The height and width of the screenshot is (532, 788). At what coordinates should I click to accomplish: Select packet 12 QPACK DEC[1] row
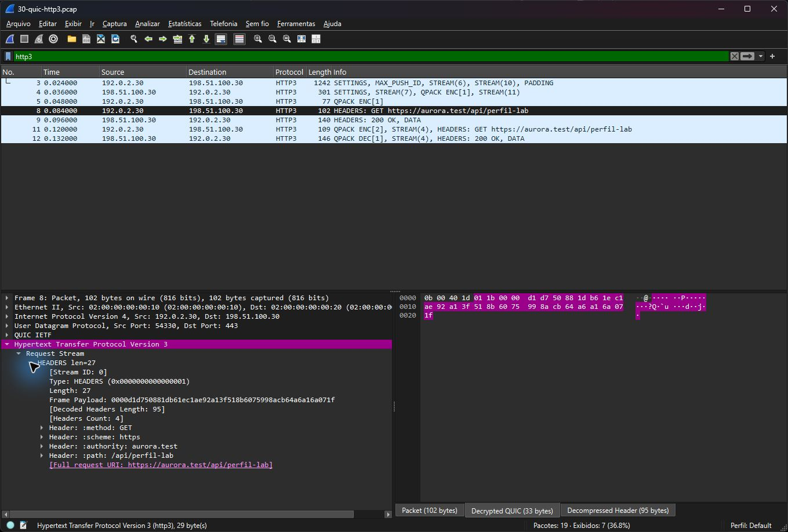pyautogui.click(x=394, y=139)
